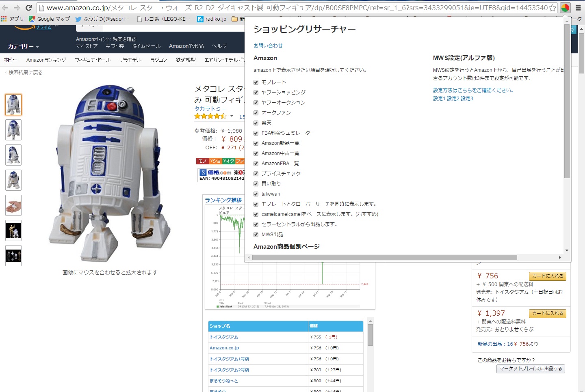Open Amazonで出品 nav item
This screenshot has width=585, height=392.
point(186,46)
